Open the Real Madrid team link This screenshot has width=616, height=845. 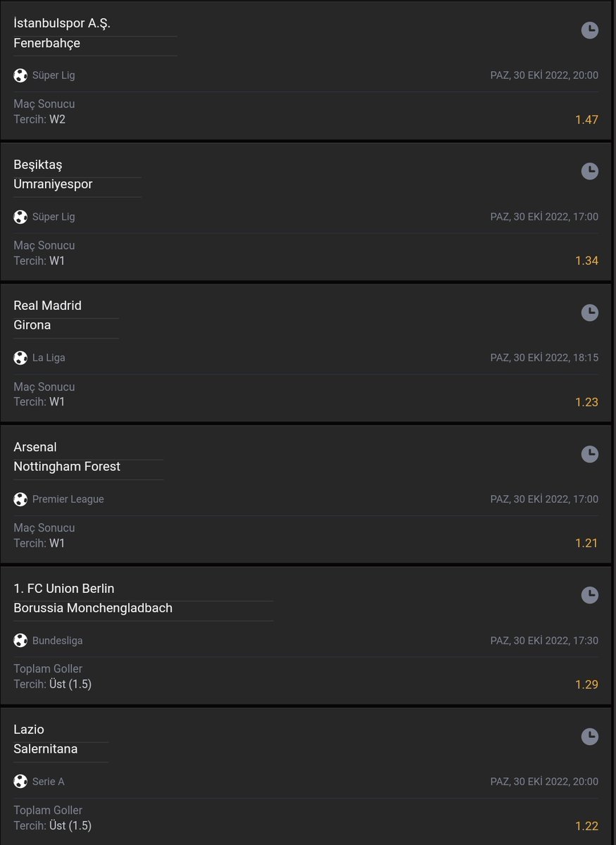[47, 306]
